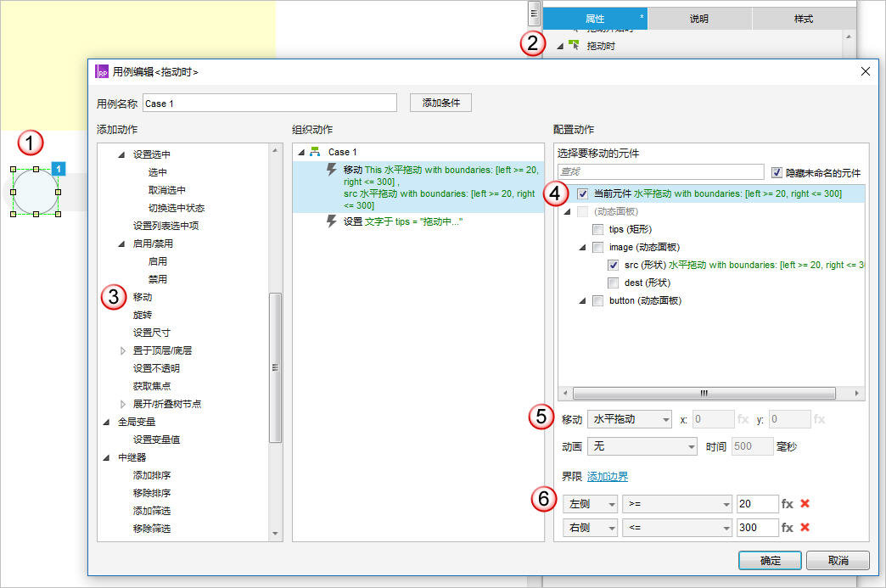886x588 pixels.
Task: Open the >= operator dropdown
Action: 677,503
